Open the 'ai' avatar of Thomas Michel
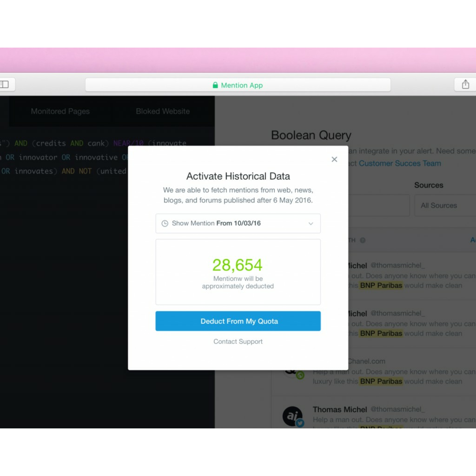The height and width of the screenshot is (476, 476). pos(293,415)
